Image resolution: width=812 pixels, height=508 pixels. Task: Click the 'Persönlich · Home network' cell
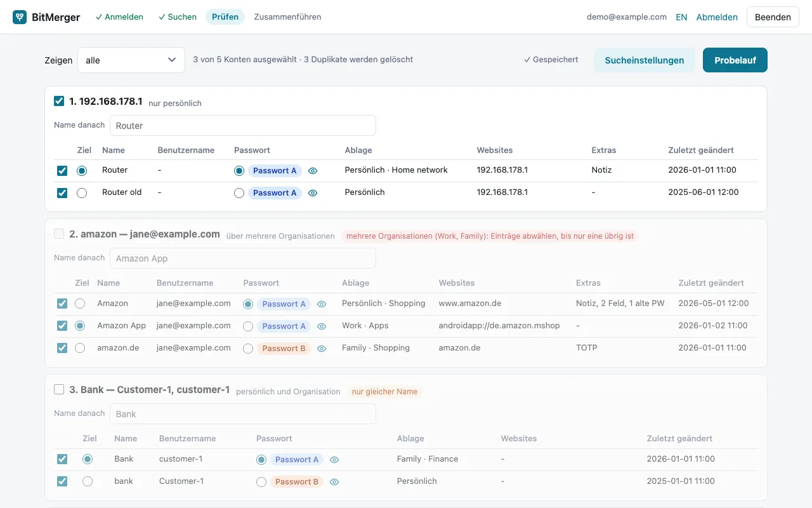[x=396, y=170]
